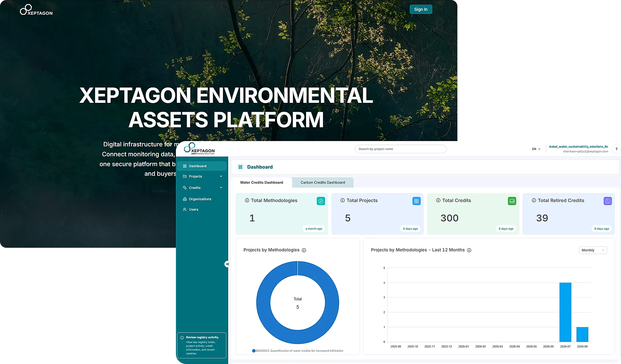
Task: Click the 2026-08 x-axis label
Action: 582,347
